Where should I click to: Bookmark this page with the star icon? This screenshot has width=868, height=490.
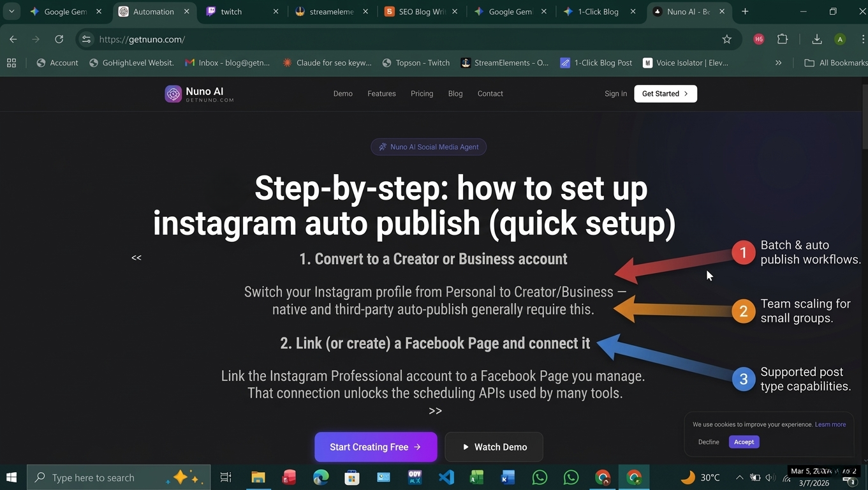pyautogui.click(x=726, y=40)
